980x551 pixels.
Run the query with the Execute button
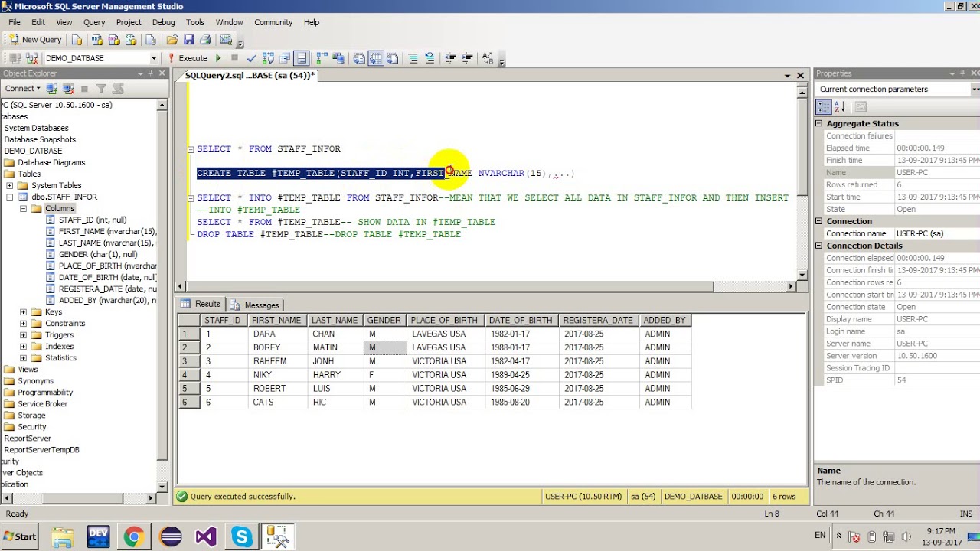187,58
